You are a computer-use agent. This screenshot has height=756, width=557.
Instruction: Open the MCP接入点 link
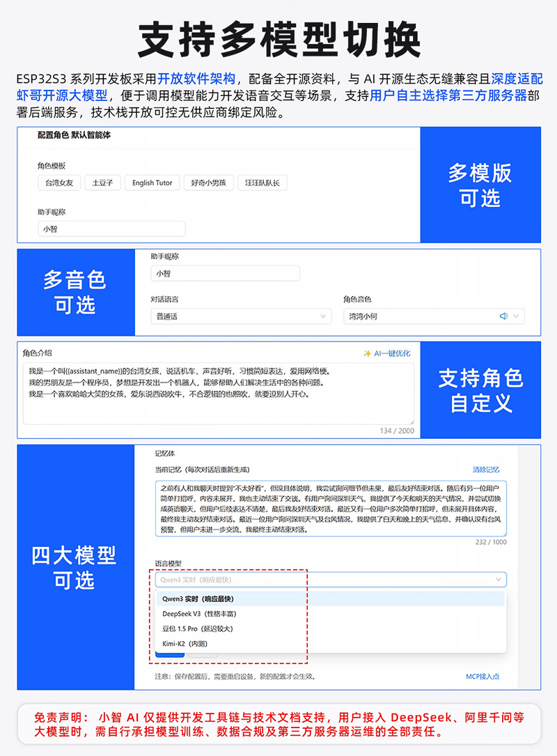tap(483, 677)
